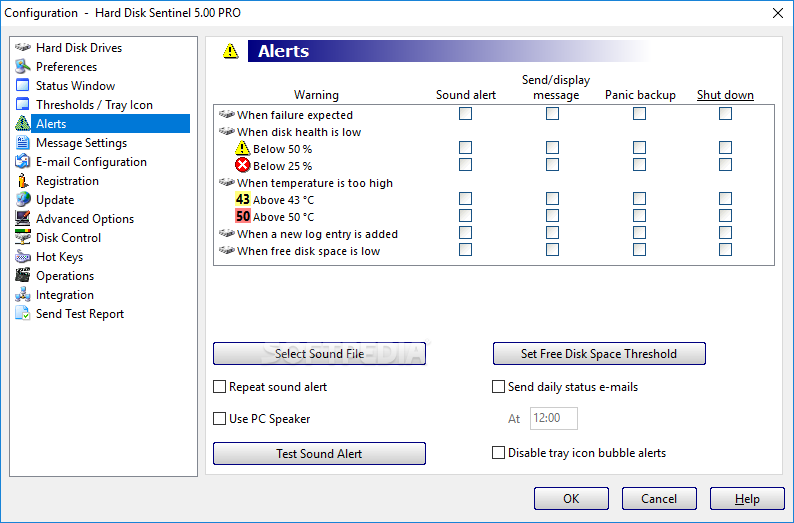Click the Preferences sidebar icon
The height and width of the screenshot is (523, 794).
click(23, 66)
